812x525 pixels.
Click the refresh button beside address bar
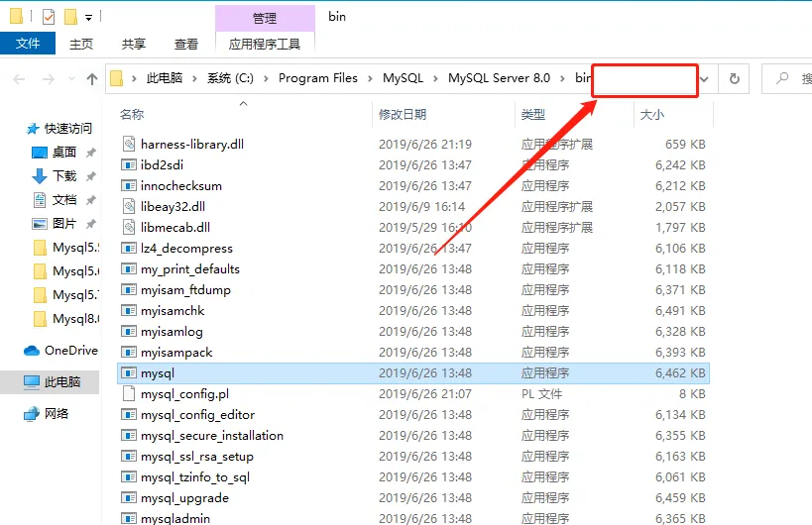pyautogui.click(x=735, y=79)
